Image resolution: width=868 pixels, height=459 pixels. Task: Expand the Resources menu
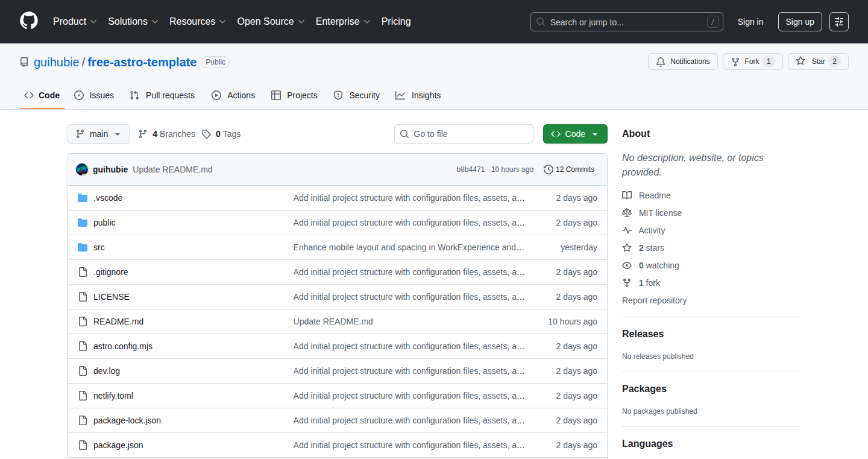pyautogui.click(x=198, y=22)
